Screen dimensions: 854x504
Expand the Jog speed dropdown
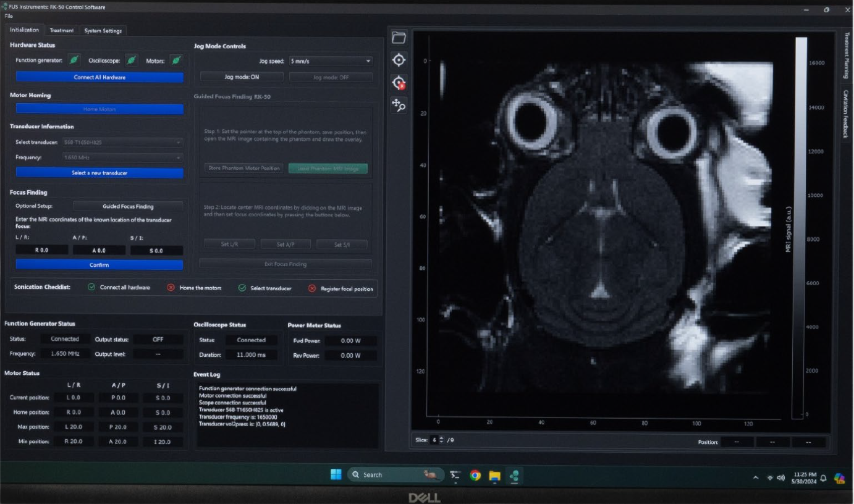[331, 61]
